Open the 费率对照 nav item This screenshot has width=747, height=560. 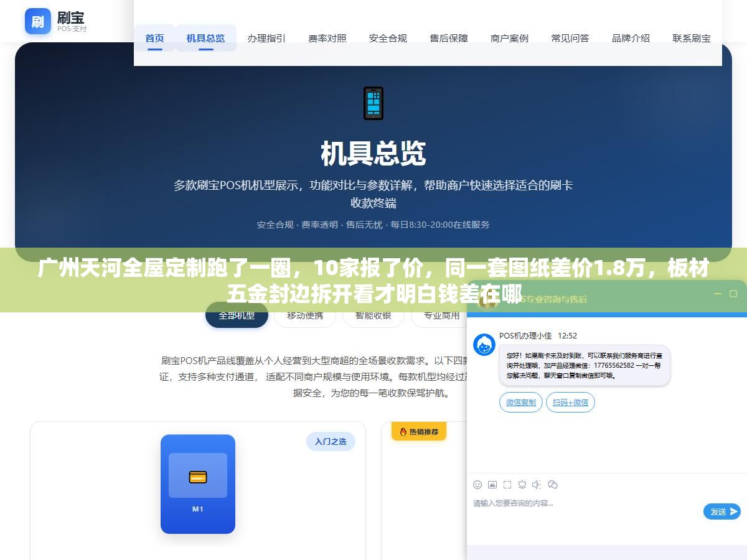click(x=327, y=38)
